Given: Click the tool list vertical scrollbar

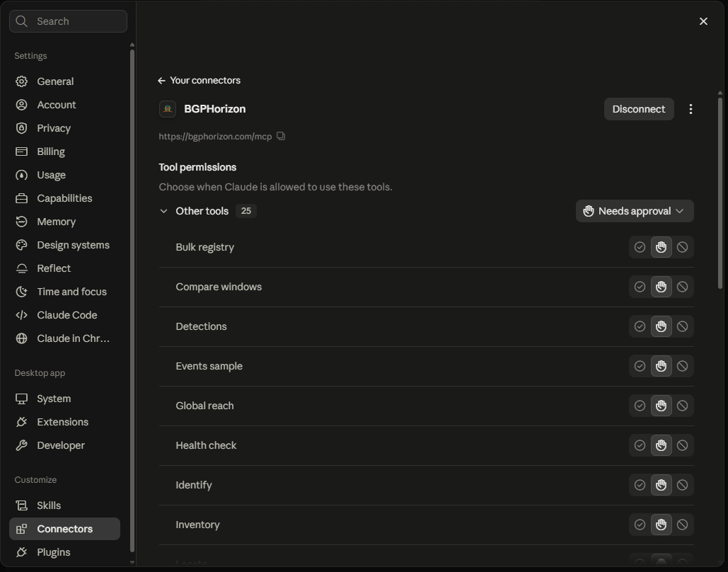Looking at the screenshot, I should click(720, 193).
